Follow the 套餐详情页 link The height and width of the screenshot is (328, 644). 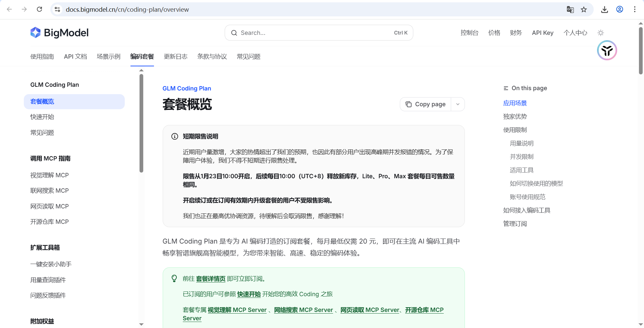pos(211,279)
